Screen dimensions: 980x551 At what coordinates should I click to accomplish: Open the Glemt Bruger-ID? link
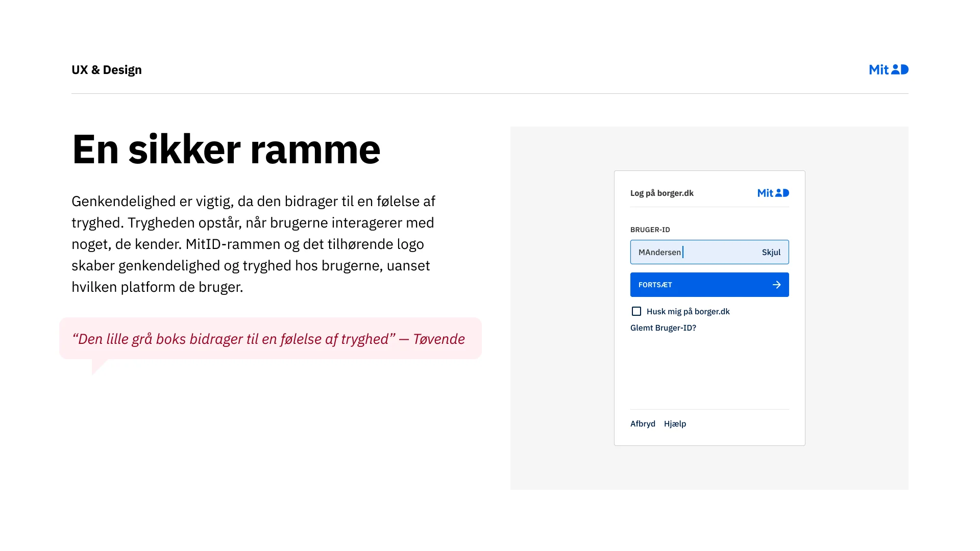[x=663, y=328]
